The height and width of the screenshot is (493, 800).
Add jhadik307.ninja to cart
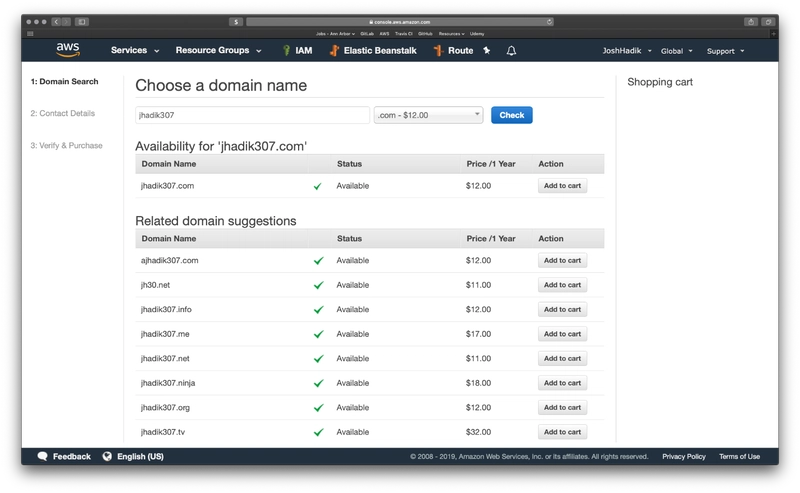[x=562, y=383]
